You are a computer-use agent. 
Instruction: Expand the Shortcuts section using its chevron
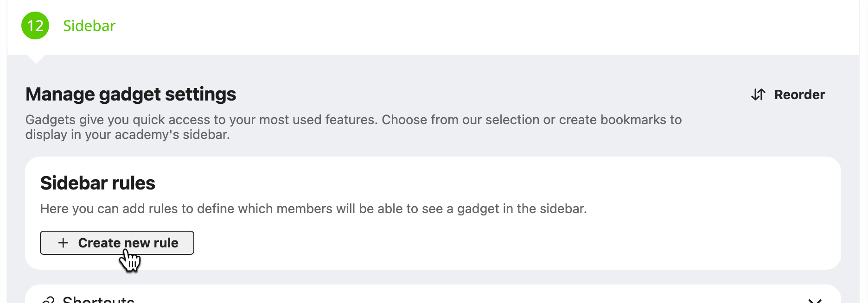point(815,301)
